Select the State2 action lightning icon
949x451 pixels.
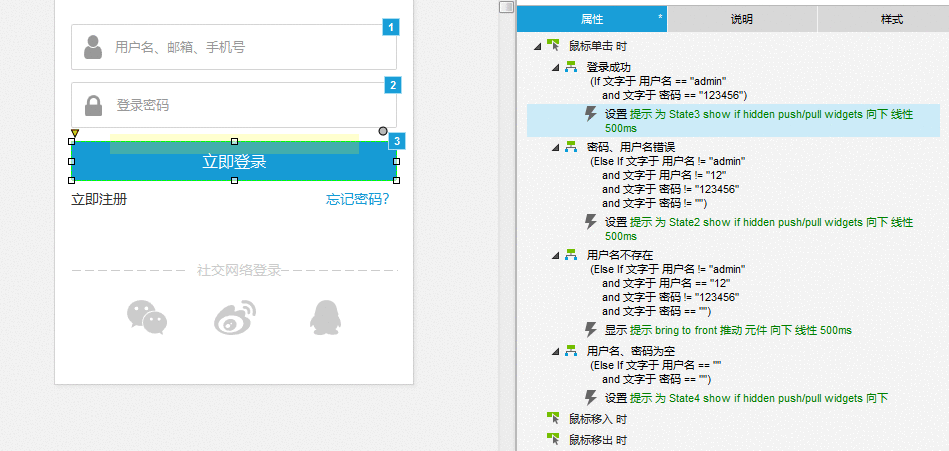(591, 222)
